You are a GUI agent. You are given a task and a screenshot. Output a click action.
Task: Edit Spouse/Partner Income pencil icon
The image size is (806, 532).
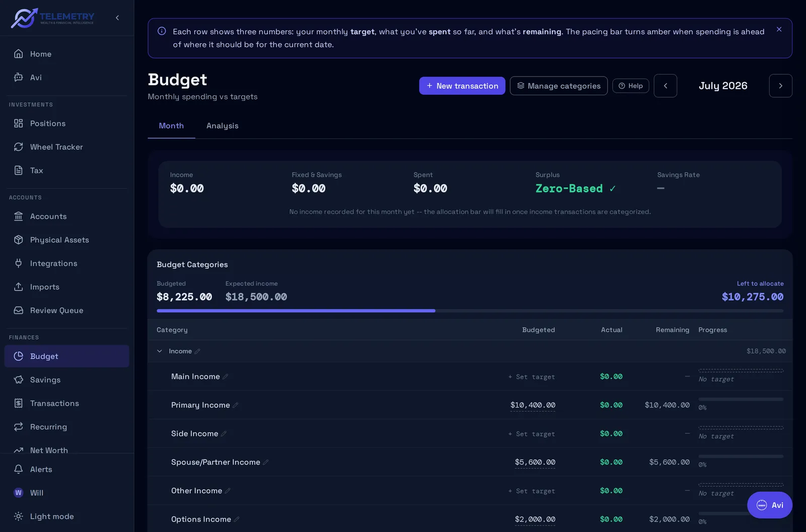[265, 462]
